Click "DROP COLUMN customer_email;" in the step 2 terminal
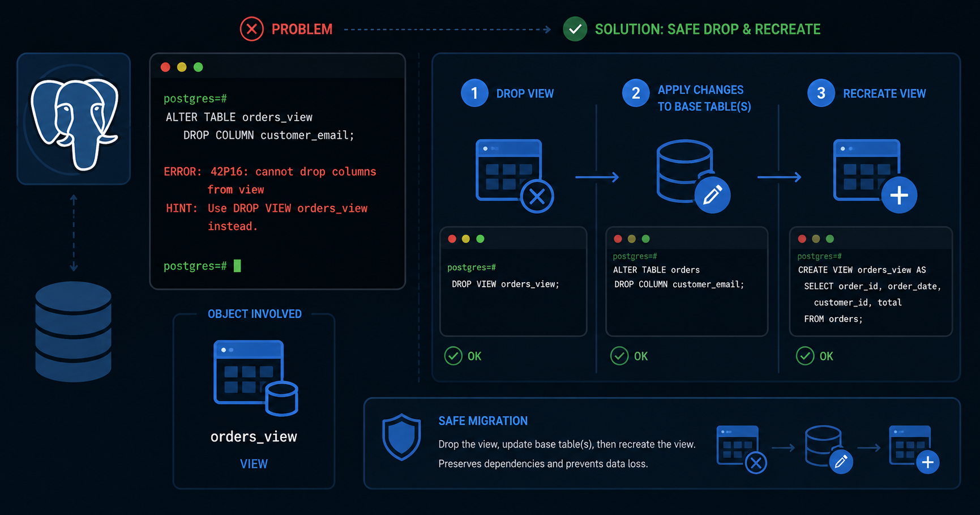Viewport: 980px width, 515px height. coord(679,284)
